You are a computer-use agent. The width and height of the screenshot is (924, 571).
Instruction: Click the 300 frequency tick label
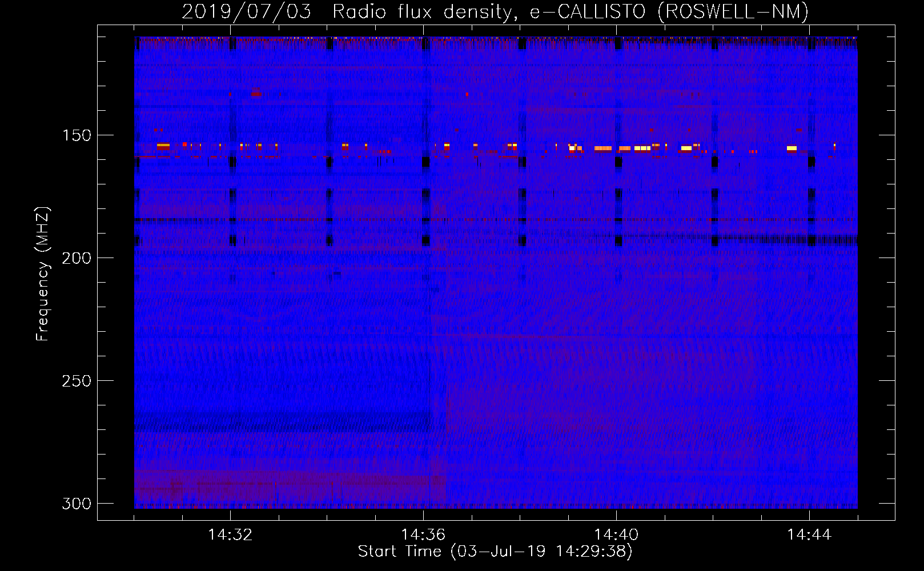(77, 504)
